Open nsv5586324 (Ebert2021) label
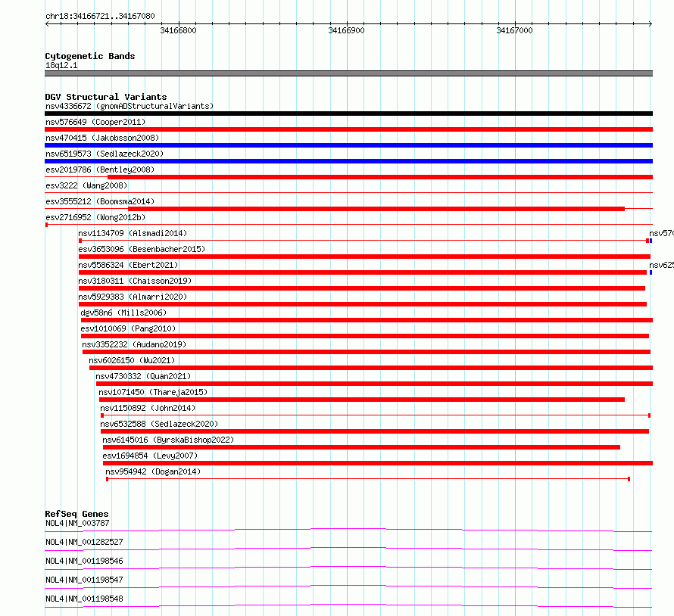The image size is (674, 616). point(128,265)
